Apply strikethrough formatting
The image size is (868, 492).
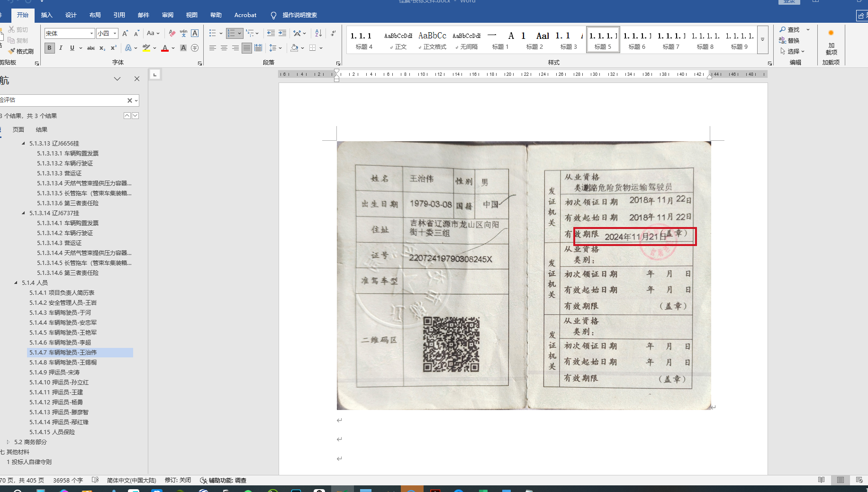91,48
